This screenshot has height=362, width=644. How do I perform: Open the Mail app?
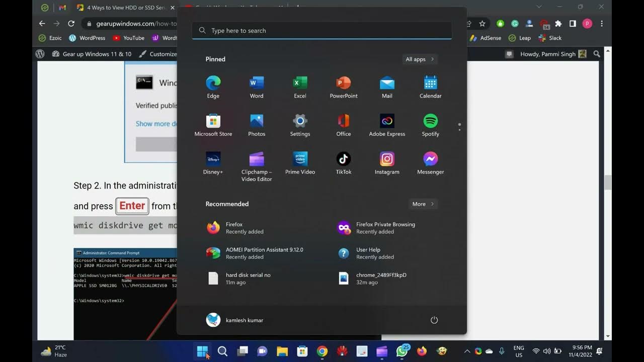[x=387, y=87]
